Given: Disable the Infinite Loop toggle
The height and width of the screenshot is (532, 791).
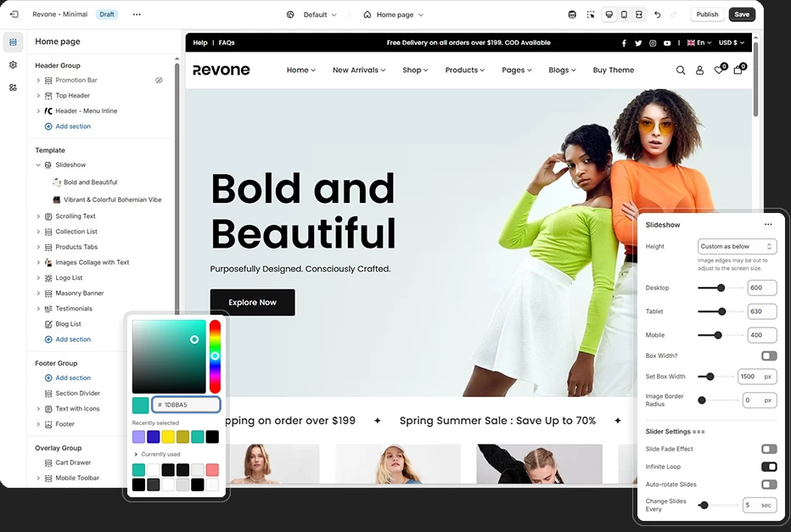Looking at the screenshot, I should coord(769,467).
